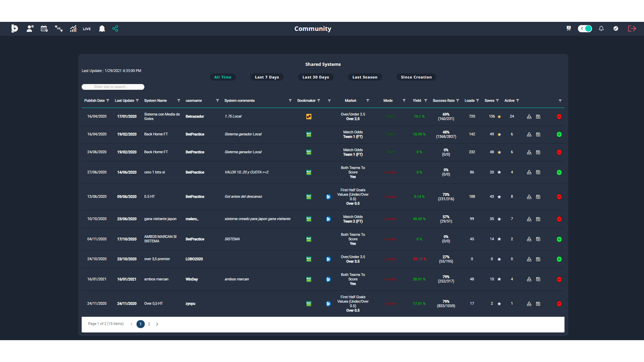Enable the 'over 3,5 premier' system via green toggle
Image resolution: width=644 pixels, height=362 pixels.
pos(559,259)
